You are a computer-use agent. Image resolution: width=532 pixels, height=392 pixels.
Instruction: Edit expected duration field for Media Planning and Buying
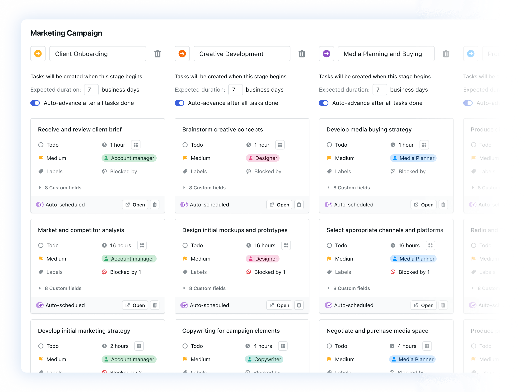click(x=380, y=90)
